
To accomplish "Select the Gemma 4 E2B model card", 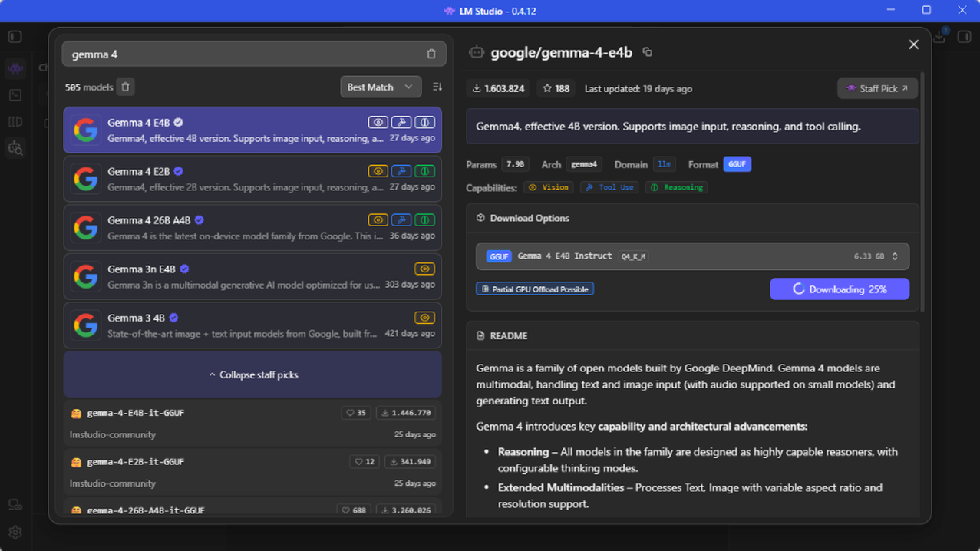I will click(x=252, y=179).
